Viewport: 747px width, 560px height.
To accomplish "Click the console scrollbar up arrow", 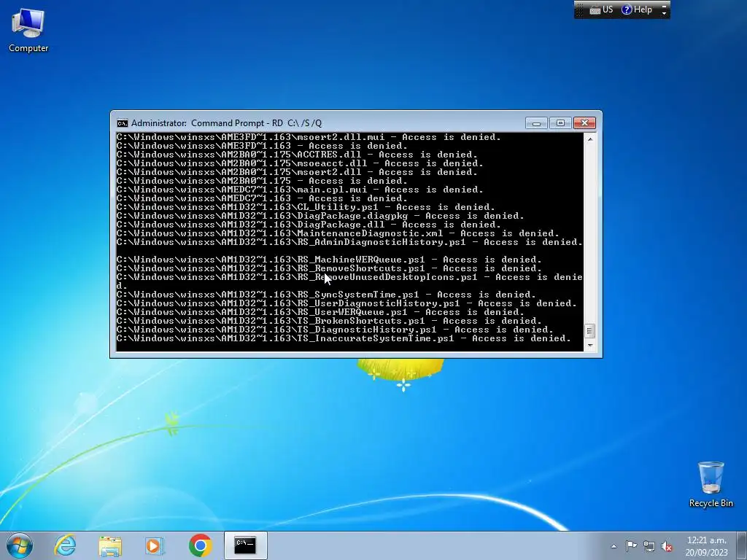I will click(589, 139).
